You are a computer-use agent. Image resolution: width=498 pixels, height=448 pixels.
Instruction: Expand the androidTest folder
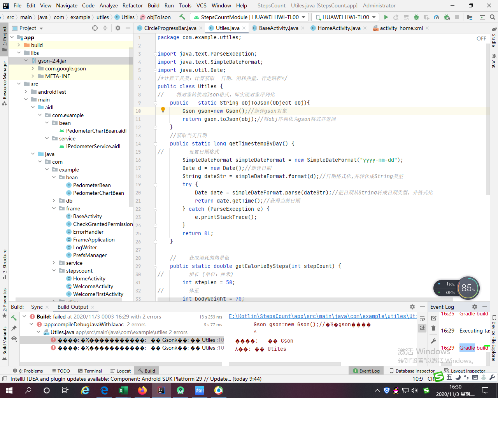click(x=26, y=92)
